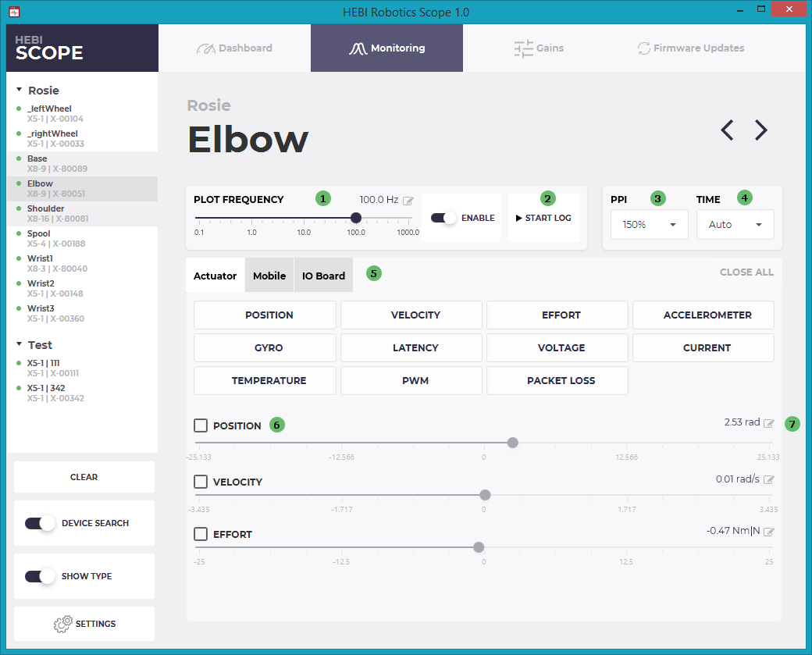Switch to the IO Board tab

click(323, 275)
